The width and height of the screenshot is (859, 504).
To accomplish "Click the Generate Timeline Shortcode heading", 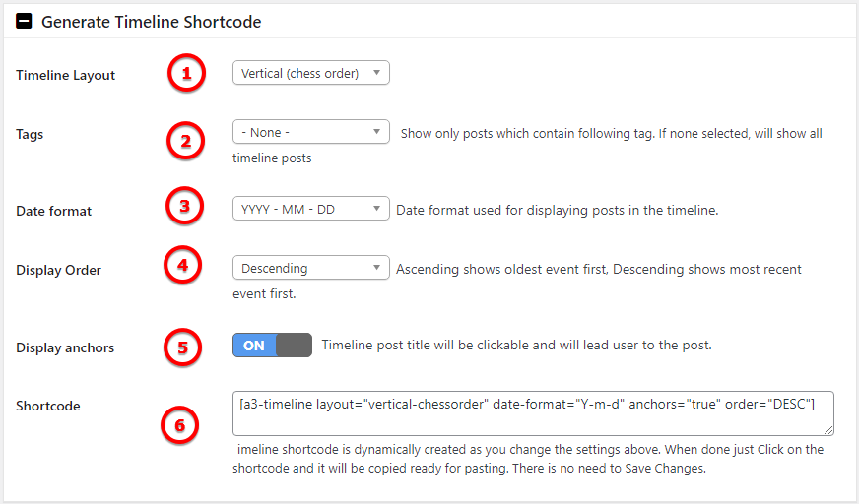I will [x=151, y=22].
